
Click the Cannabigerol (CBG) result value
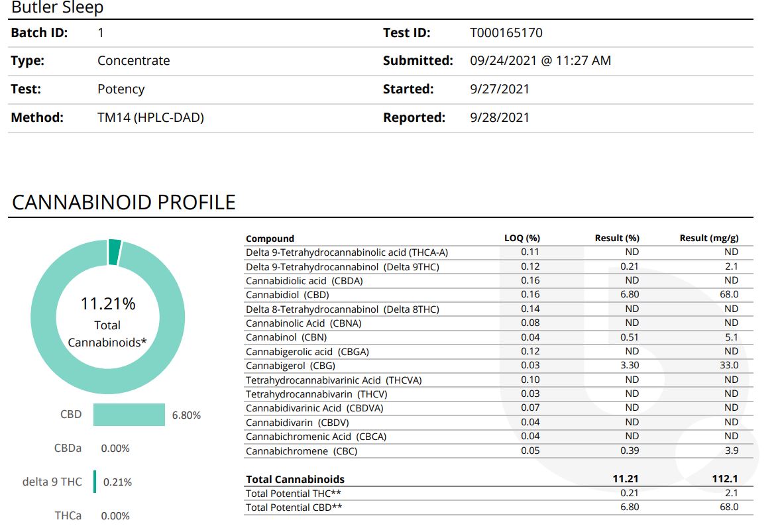pyautogui.click(x=629, y=365)
